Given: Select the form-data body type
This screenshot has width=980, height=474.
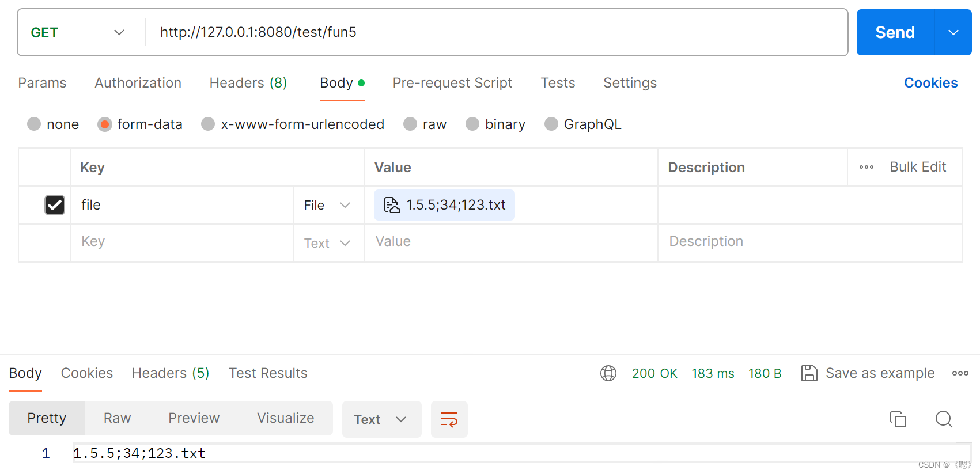Looking at the screenshot, I should coord(140,124).
